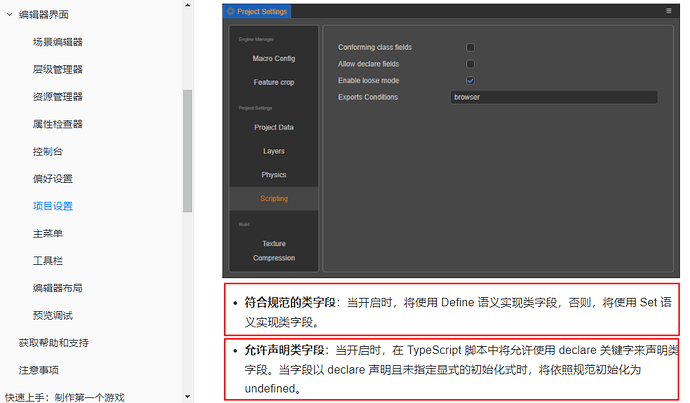This screenshot has width=690, height=403.
Task: Open the 控制台 page
Action: pos(48,151)
